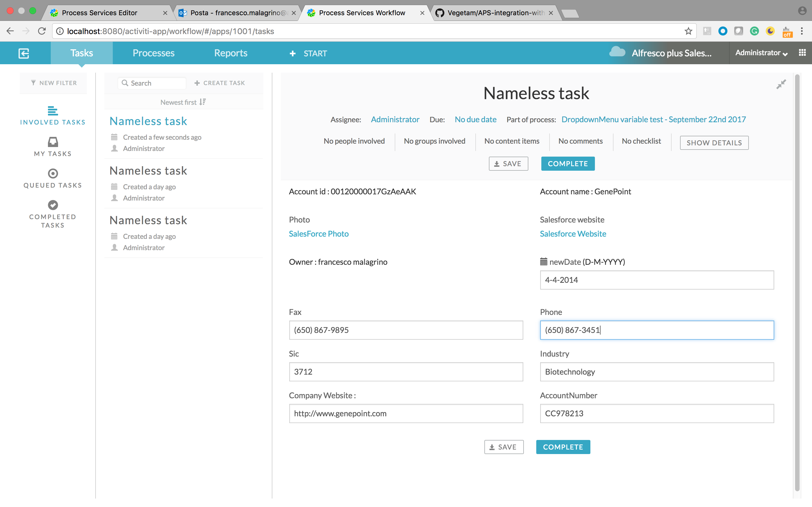This screenshot has height=507, width=812.
Task: Toggle No groups involved option
Action: click(x=434, y=141)
